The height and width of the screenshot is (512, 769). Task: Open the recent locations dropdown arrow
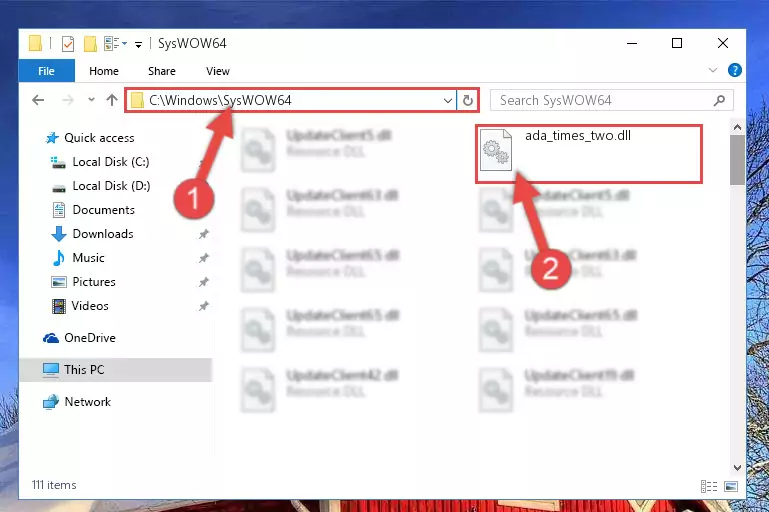coord(91,100)
